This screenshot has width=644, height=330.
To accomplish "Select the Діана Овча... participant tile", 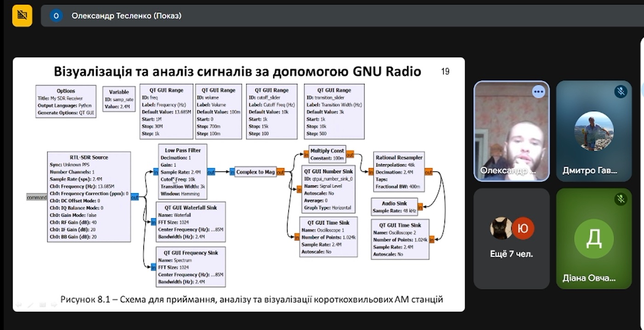I will [x=594, y=239].
